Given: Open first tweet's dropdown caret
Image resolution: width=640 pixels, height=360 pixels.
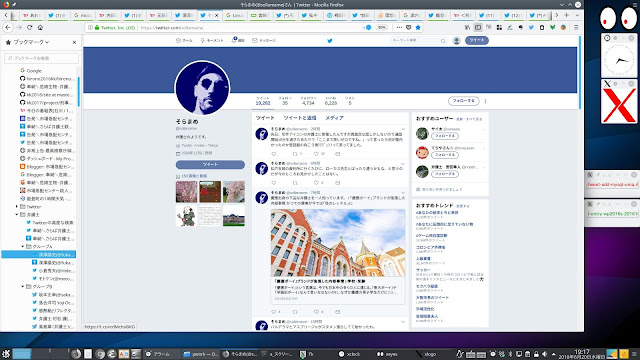Looking at the screenshot, I should click(403, 129).
